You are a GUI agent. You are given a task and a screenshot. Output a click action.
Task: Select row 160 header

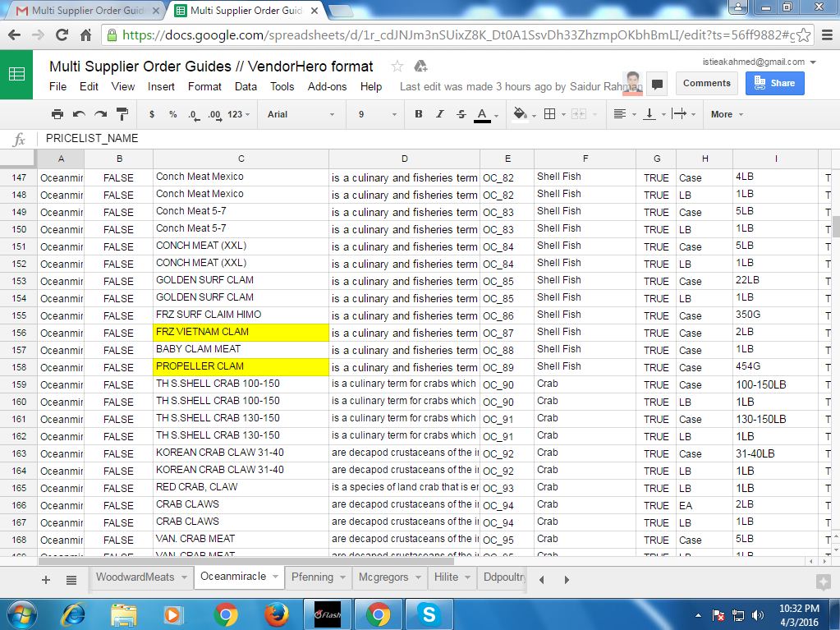[x=19, y=402]
